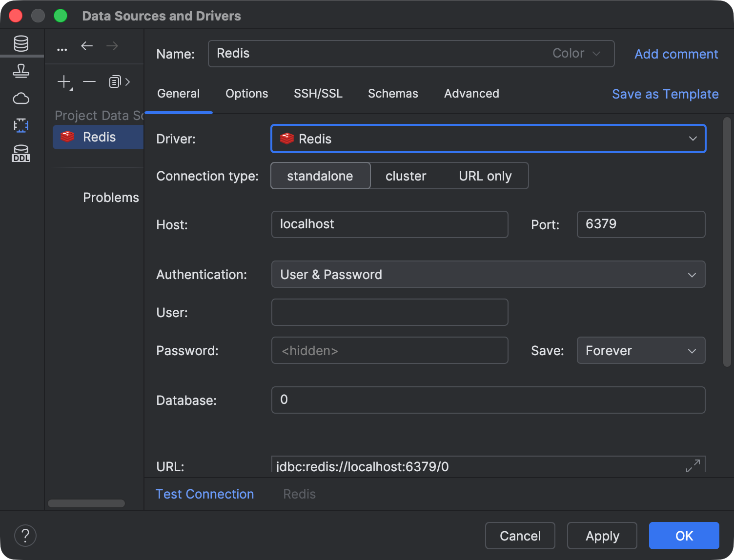Open the Driver dropdown showing Redis
Screen dimensions: 734x560
click(489, 139)
